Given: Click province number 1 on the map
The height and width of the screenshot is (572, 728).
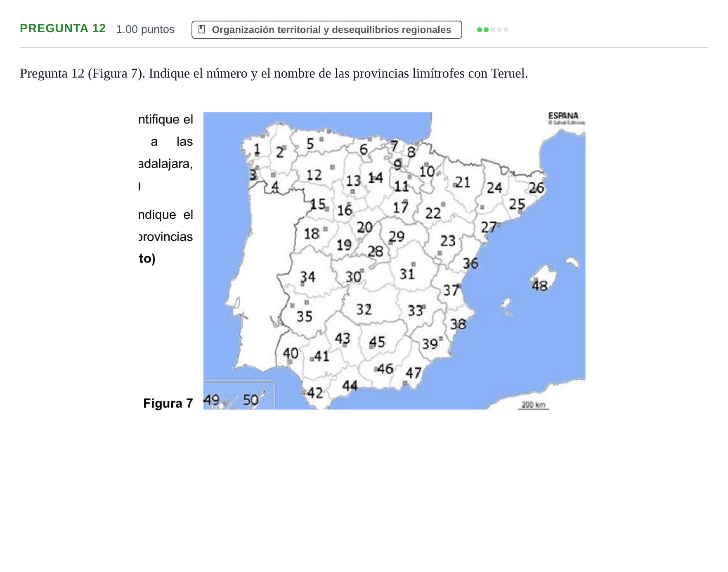Looking at the screenshot, I should 257,149.
